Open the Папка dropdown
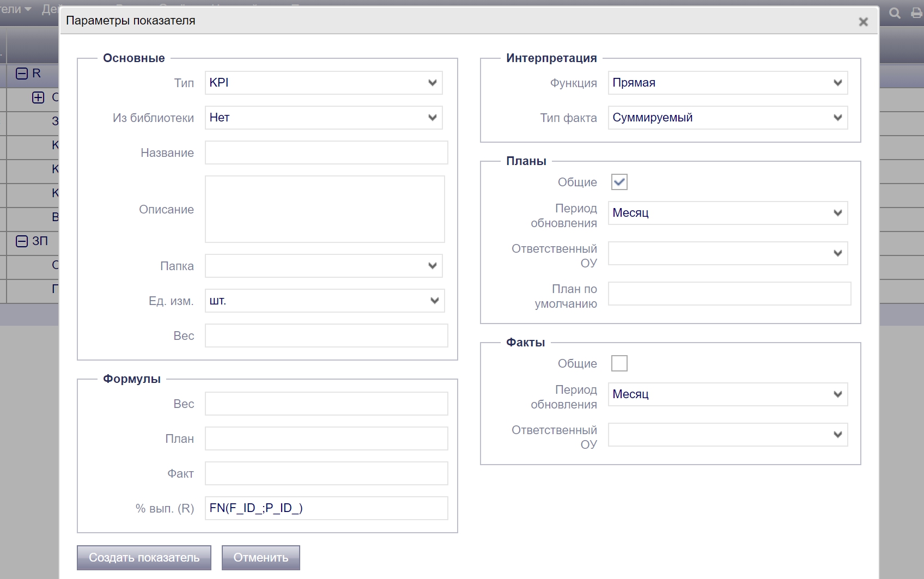Screen dimensions: 924x579 [x=324, y=266]
